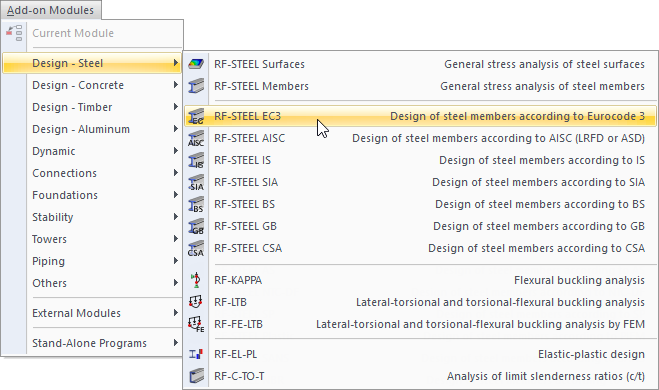Open the Stand-Alone Programs menu item
The image size is (659, 390).
coord(92,343)
